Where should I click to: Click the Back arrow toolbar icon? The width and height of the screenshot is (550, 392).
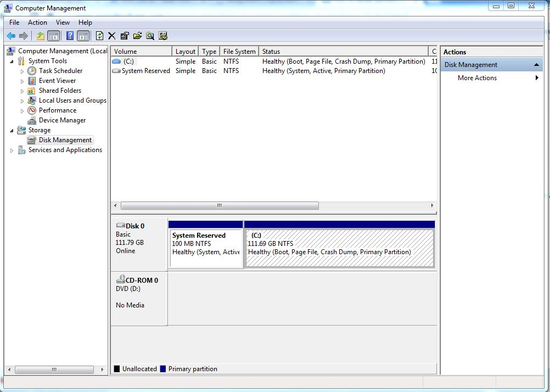coord(11,36)
